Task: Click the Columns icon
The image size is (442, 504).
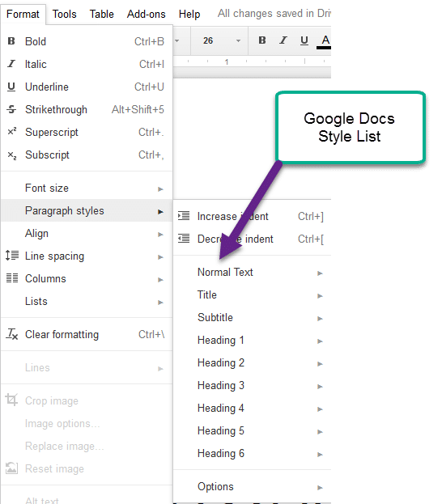Action: click(x=12, y=278)
